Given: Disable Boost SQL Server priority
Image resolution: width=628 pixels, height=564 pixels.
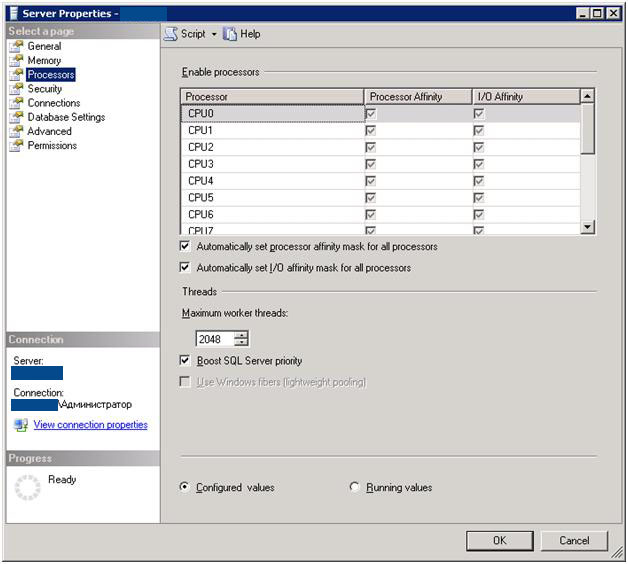Looking at the screenshot, I should (185, 360).
